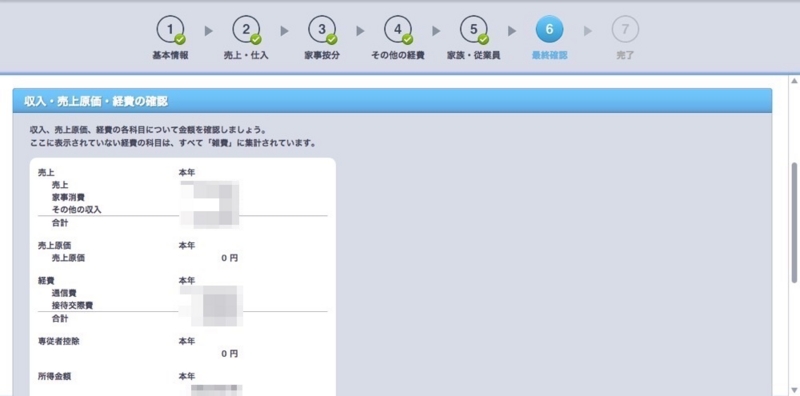Select the 経費 section heading

point(46,281)
